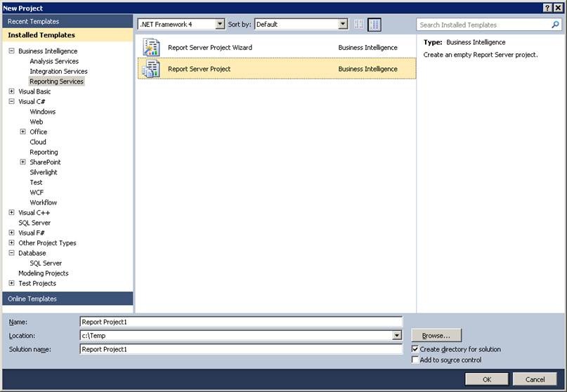The image size is (567, 392).
Task: Open the Sort by Default dropdown
Action: pyautogui.click(x=343, y=24)
